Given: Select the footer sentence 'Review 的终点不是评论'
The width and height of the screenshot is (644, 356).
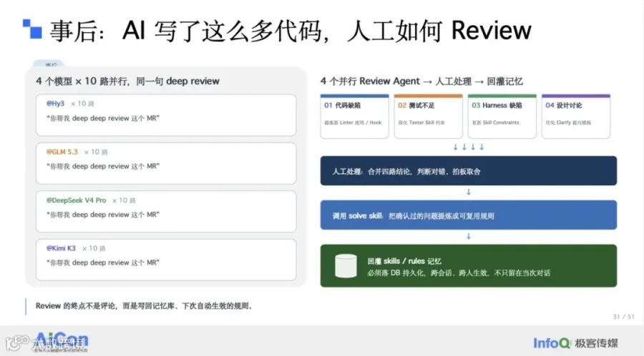Looking at the screenshot, I should 144,306.
